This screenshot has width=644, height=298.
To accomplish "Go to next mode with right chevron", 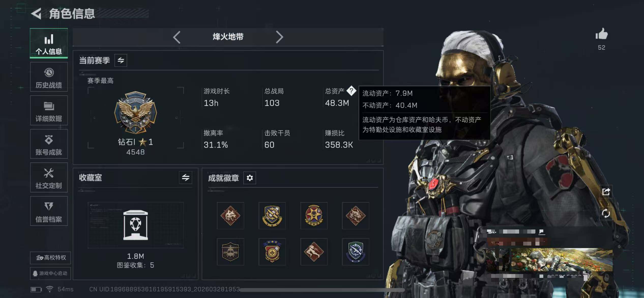I will (279, 37).
